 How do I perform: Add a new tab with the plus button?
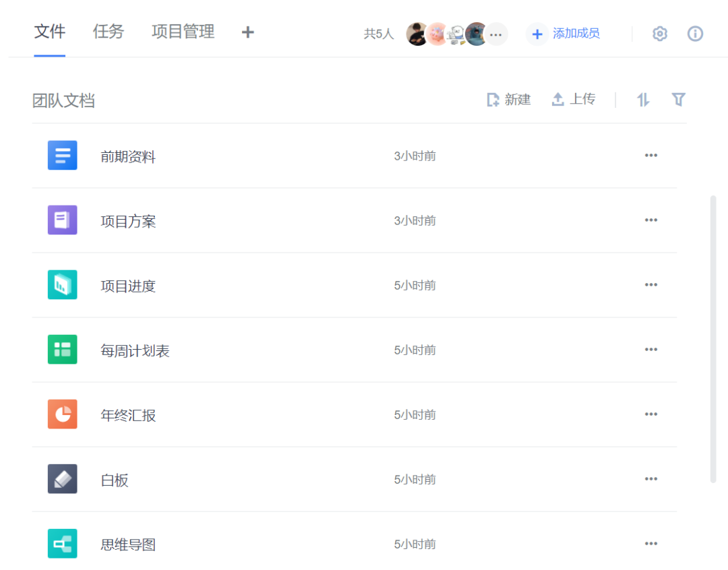247,32
